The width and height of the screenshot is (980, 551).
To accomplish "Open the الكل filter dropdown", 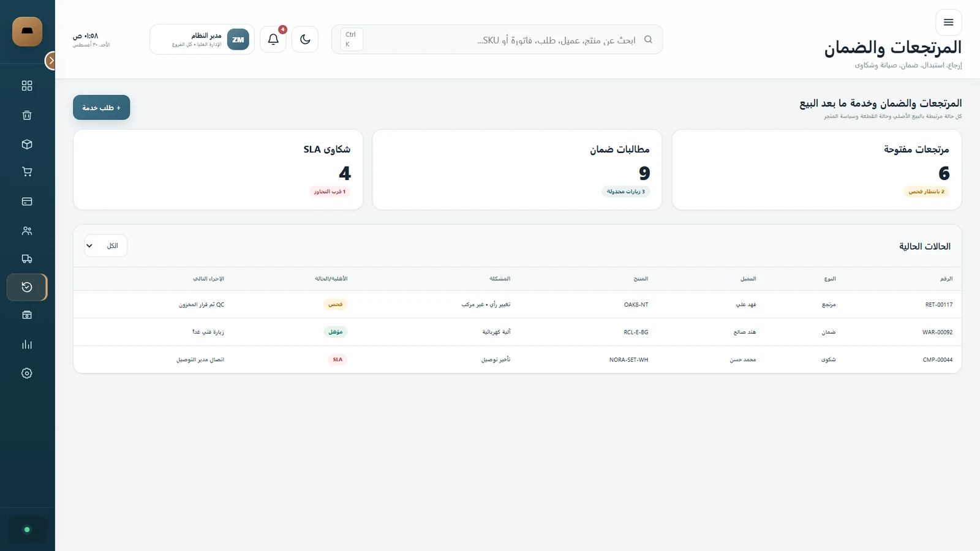I will point(106,246).
